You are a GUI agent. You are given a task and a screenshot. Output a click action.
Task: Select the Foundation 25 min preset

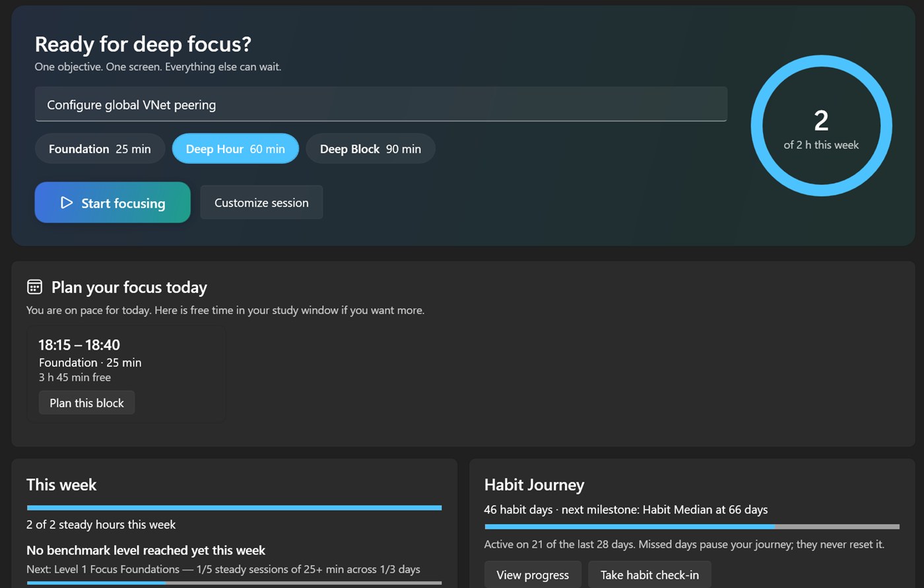click(x=100, y=148)
